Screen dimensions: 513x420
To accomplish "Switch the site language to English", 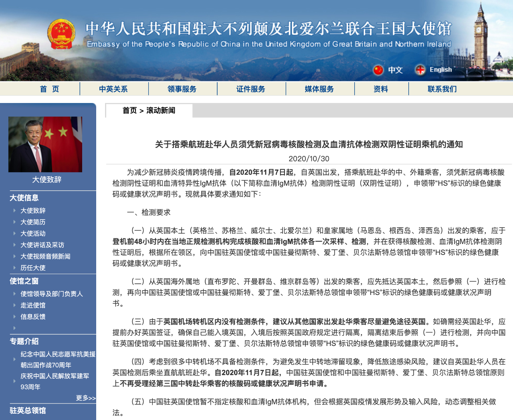I will point(440,69).
